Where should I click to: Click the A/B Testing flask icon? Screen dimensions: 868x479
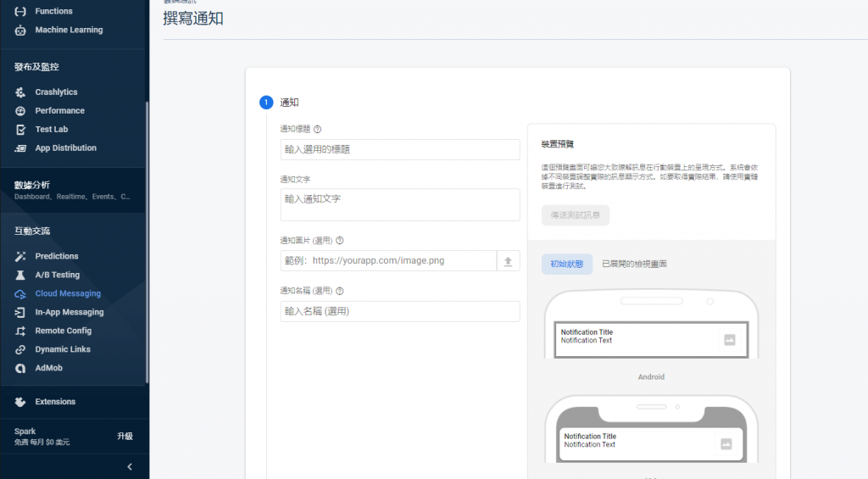20,275
